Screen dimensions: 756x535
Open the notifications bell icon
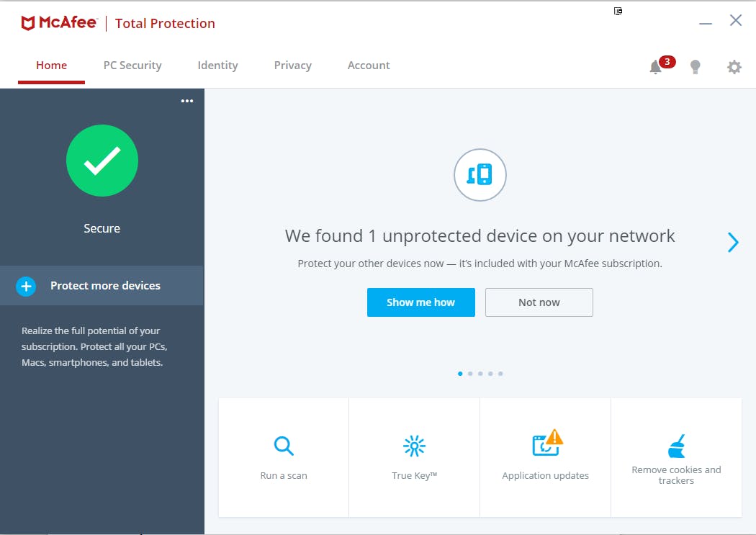click(x=655, y=67)
